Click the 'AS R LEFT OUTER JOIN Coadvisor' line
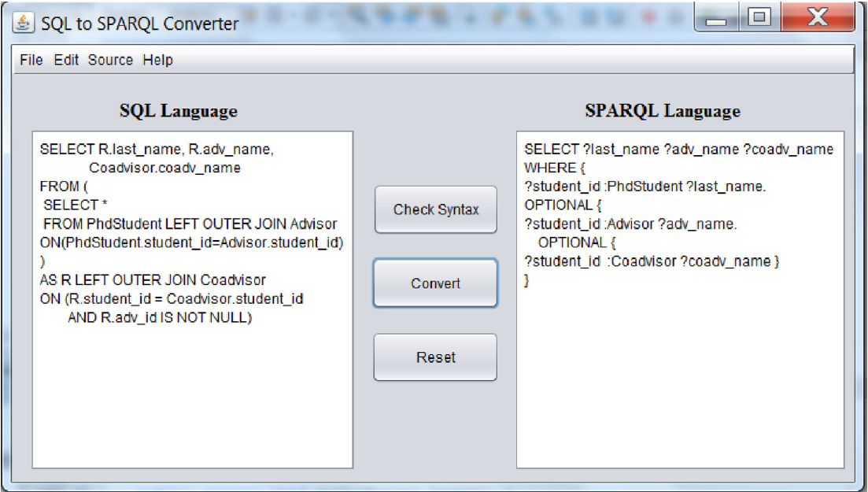Viewport: 868px width, 492px height. (x=153, y=280)
